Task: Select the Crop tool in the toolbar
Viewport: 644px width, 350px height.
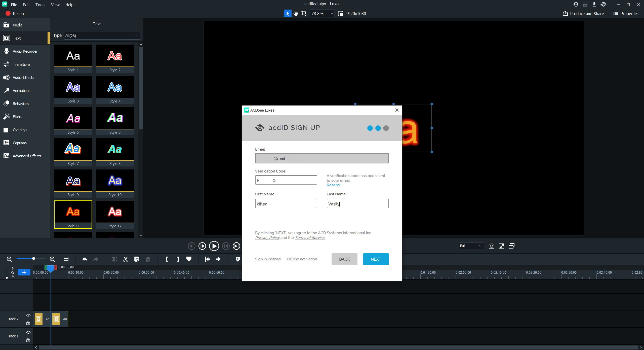Action: click(x=304, y=14)
